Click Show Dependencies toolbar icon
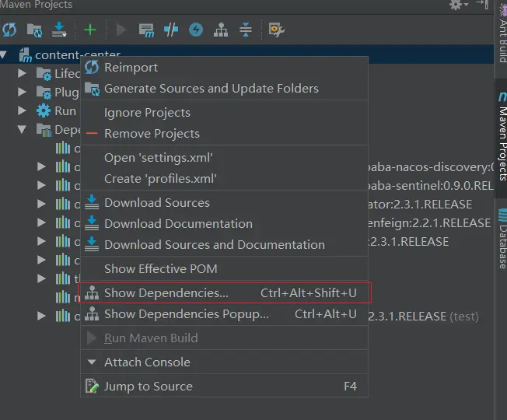 point(221,30)
